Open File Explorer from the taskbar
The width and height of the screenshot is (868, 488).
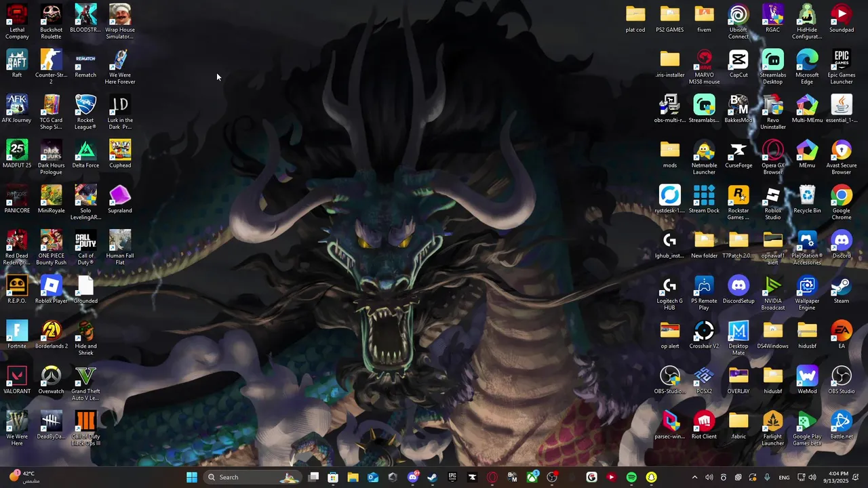click(353, 477)
